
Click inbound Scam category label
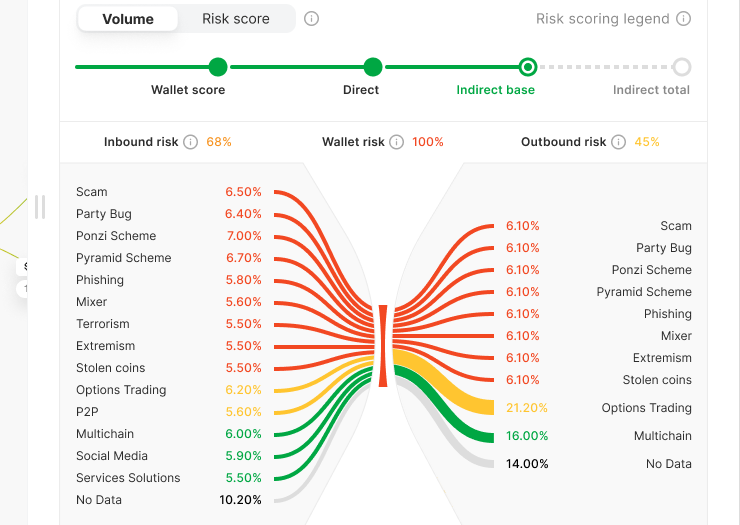(x=92, y=192)
